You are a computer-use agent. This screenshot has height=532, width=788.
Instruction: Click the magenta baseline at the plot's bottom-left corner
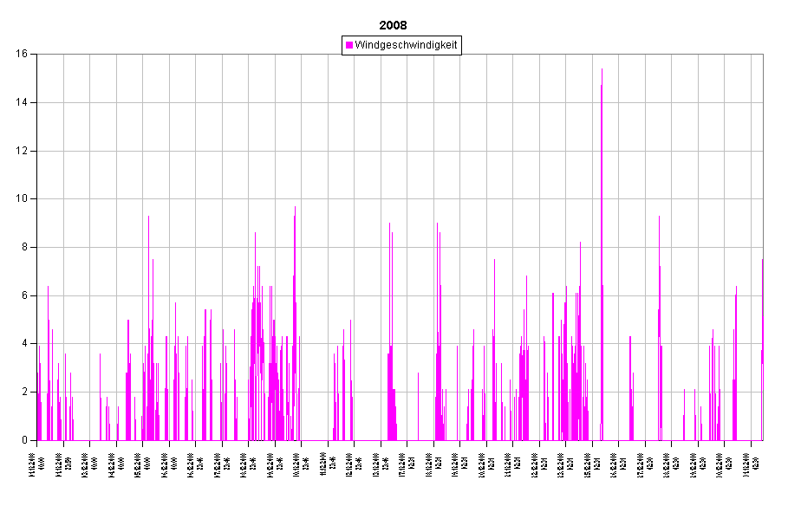pyautogui.click(x=38, y=440)
